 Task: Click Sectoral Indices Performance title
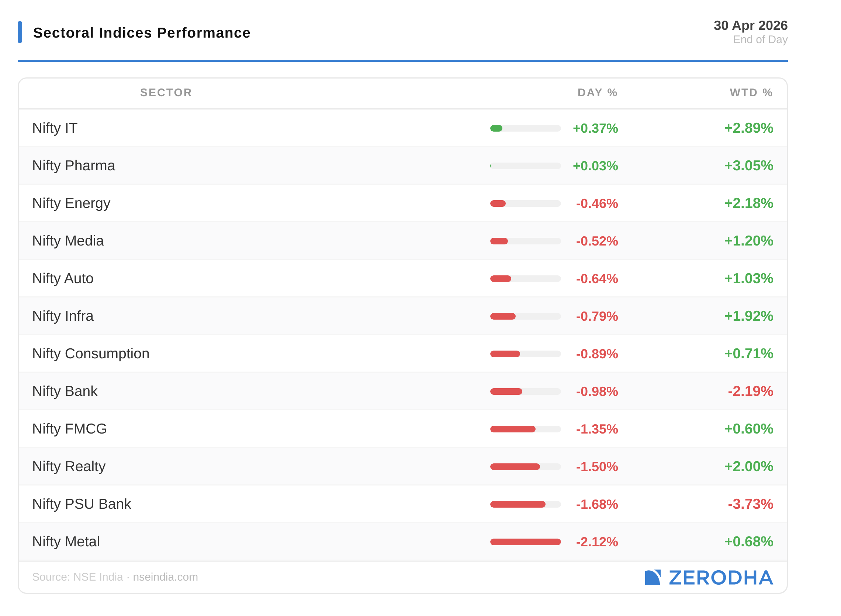142,33
